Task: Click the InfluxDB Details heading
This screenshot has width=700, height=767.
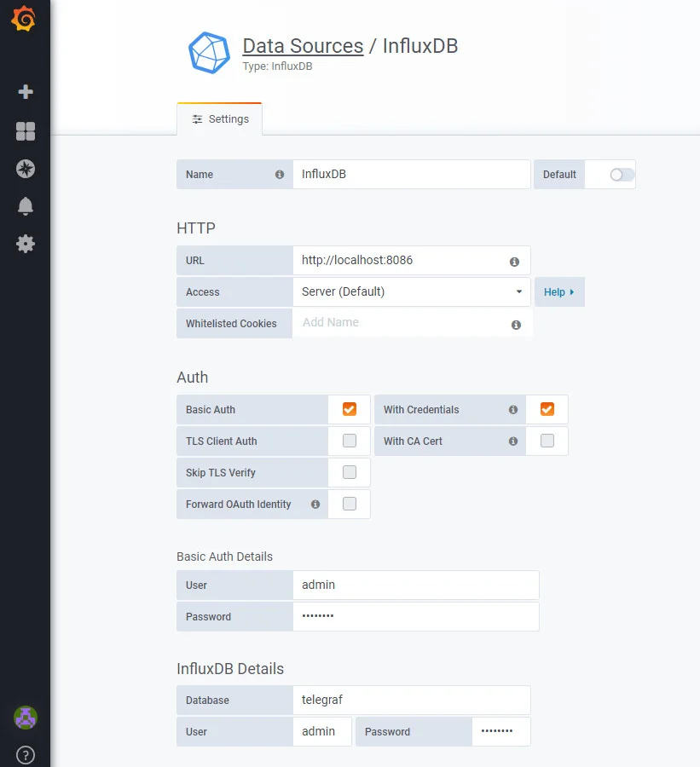Action: pos(230,669)
